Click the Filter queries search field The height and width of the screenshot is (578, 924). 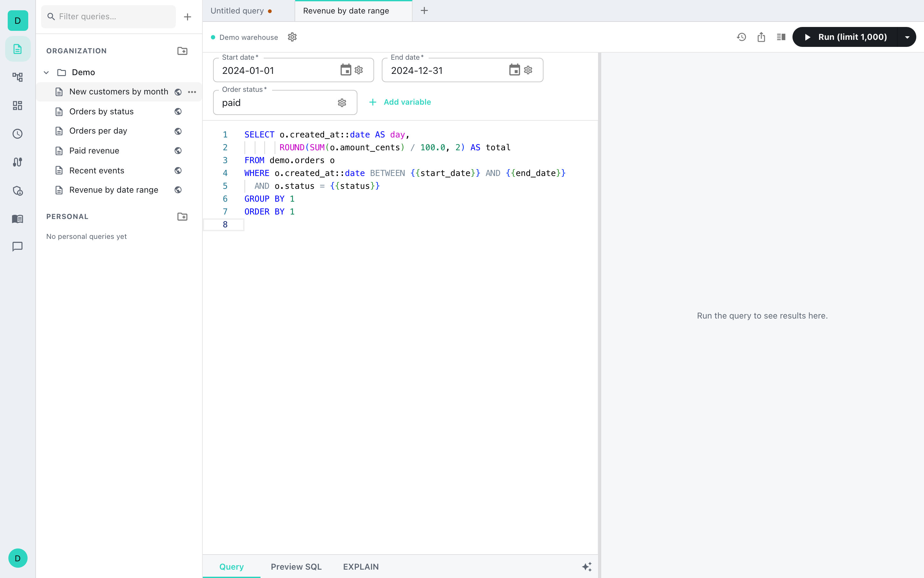click(108, 16)
